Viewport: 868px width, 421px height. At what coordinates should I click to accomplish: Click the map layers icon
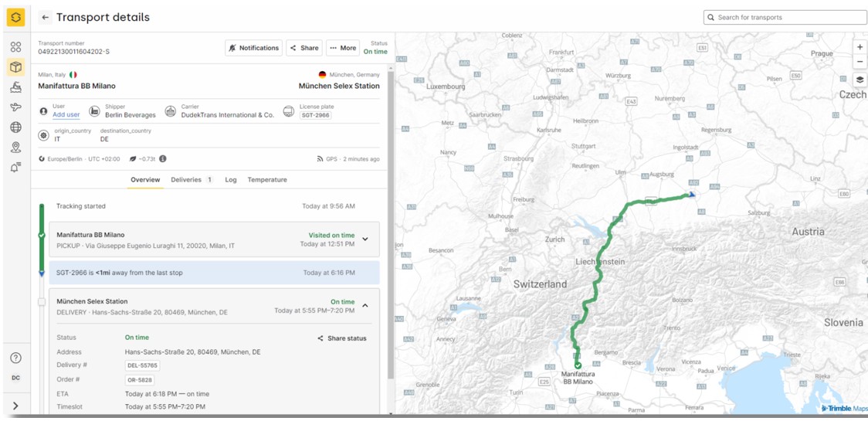point(860,80)
